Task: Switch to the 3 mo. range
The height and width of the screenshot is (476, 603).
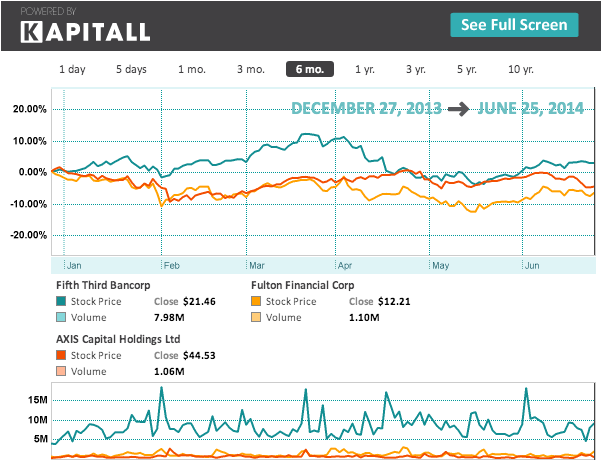Action: point(251,69)
